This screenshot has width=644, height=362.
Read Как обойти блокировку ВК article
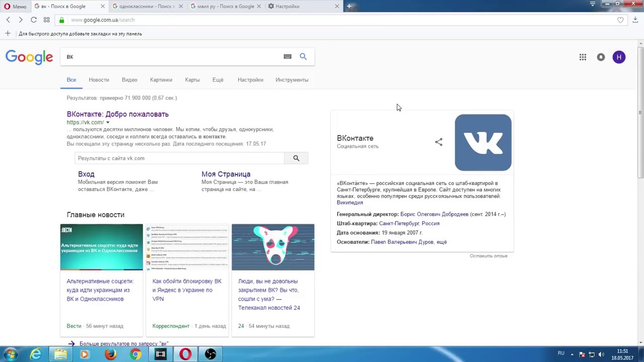click(x=187, y=290)
